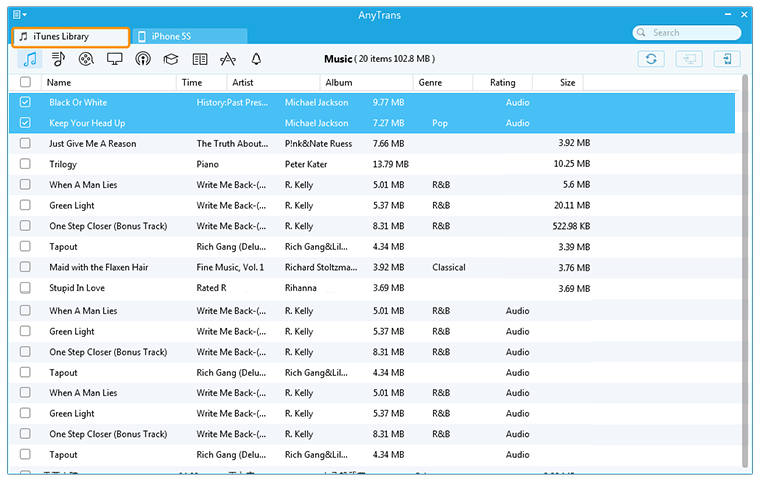Switch to the iPhone 5S tab

[189, 37]
